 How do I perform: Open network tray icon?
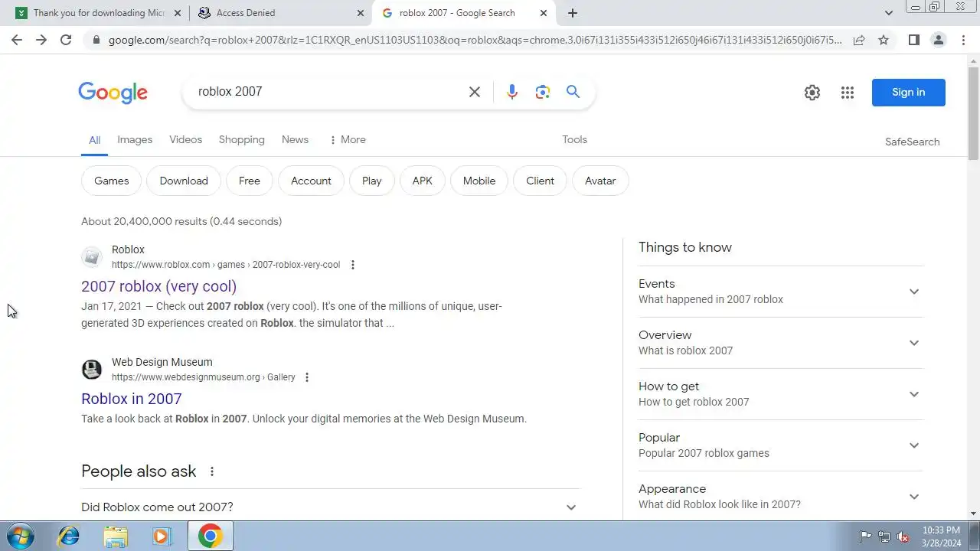pos(884,536)
